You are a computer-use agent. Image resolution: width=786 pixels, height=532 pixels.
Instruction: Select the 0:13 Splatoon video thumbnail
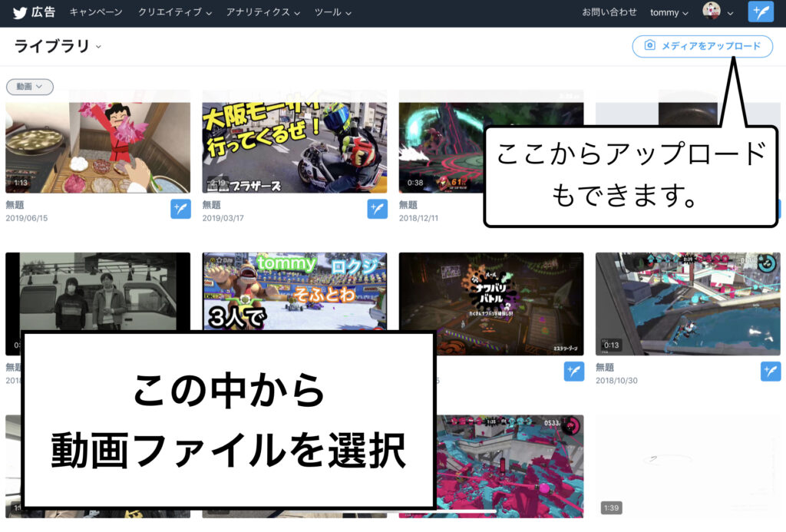(x=688, y=304)
